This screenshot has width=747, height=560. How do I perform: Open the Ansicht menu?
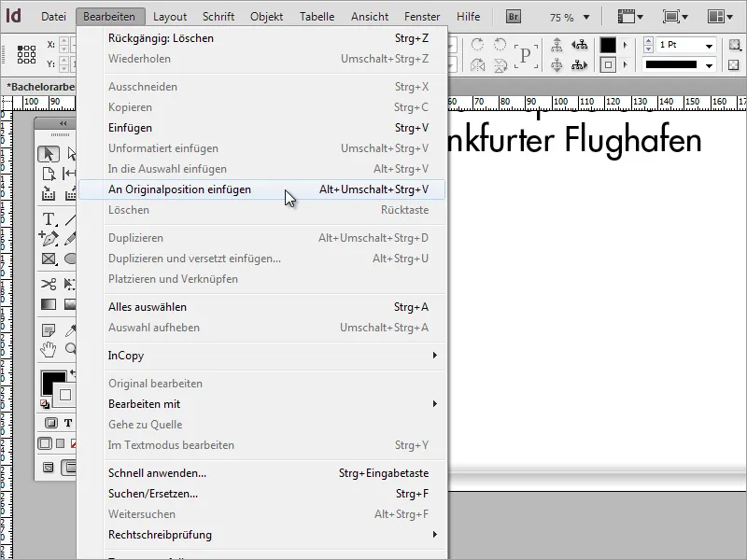pyautogui.click(x=370, y=17)
